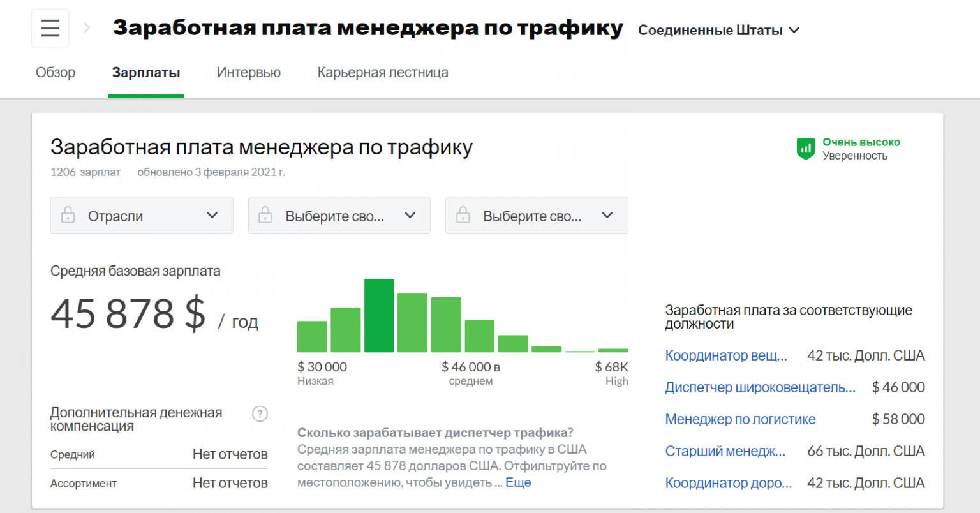Click the dark green highest histogram bar
This screenshot has width=980, height=513.
click(x=379, y=316)
